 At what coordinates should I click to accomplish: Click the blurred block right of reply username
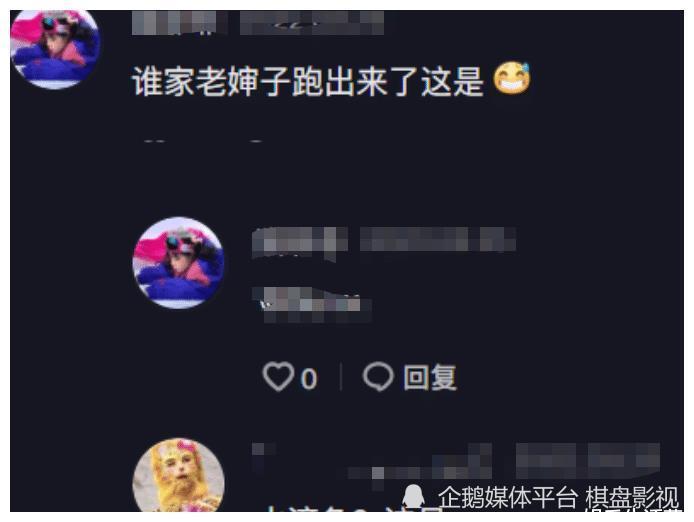coord(438,239)
